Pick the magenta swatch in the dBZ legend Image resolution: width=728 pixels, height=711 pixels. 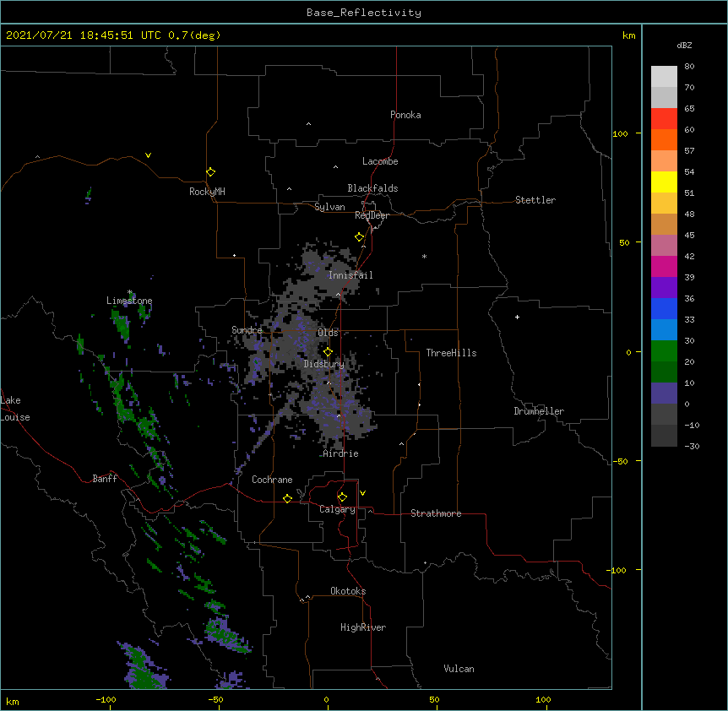(x=664, y=266)
